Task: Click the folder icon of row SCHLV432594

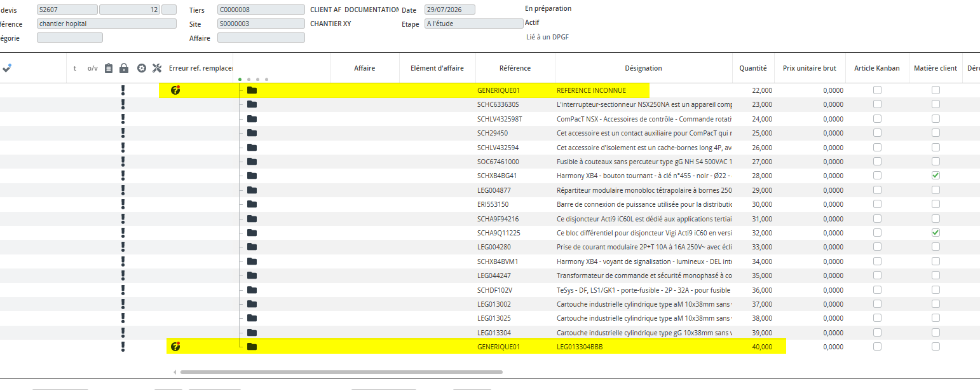Action: click(252, 147)
